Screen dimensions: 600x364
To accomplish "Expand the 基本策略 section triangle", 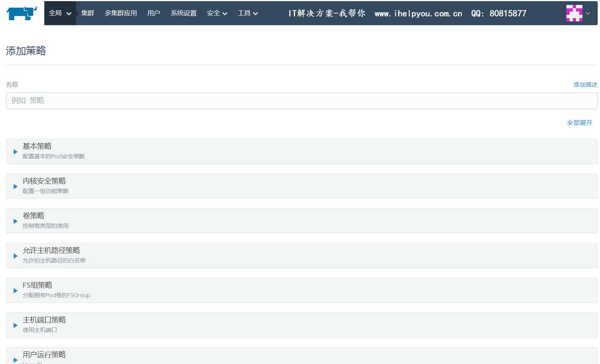I will pyautogui.click(x=15, y=152).
